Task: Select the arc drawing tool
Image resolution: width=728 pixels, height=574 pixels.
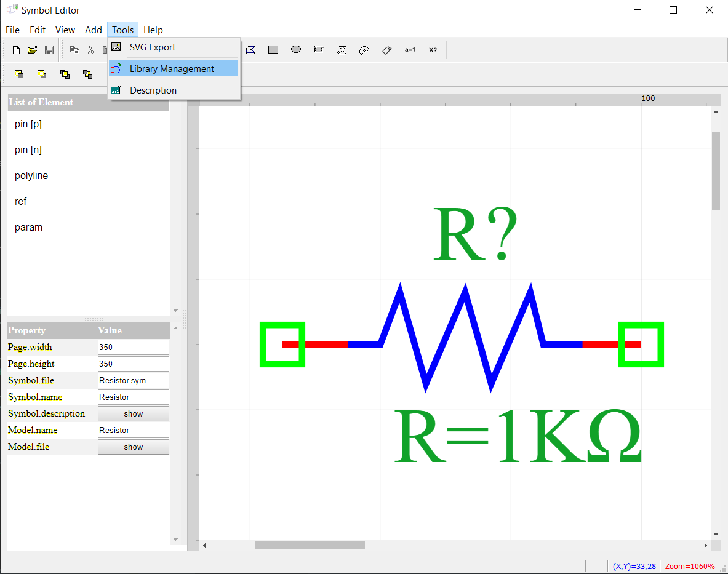Action: (364, 50)
